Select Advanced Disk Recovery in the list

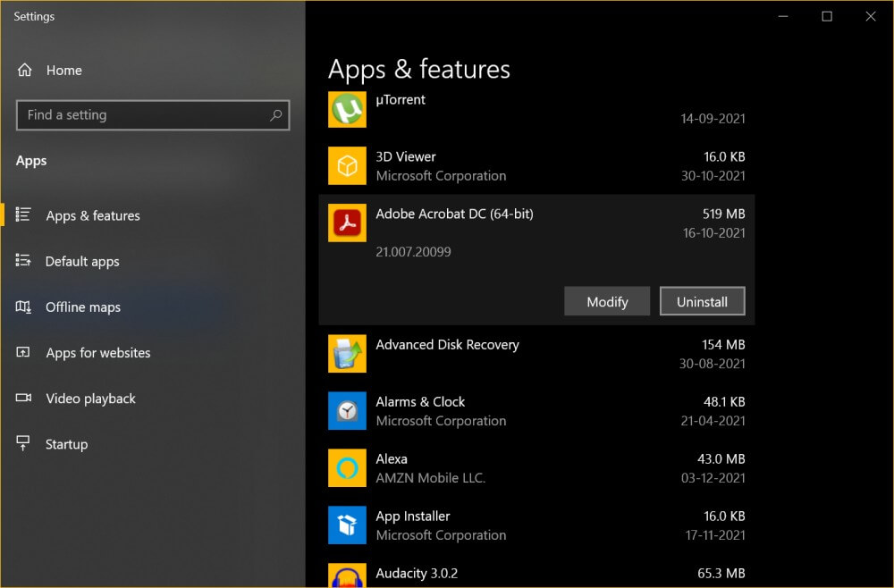pos(536,354)
